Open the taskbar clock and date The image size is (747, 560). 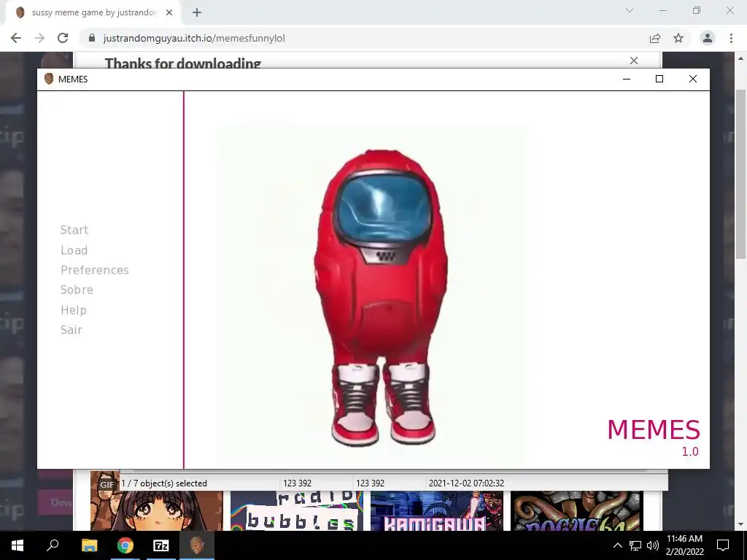684,545
